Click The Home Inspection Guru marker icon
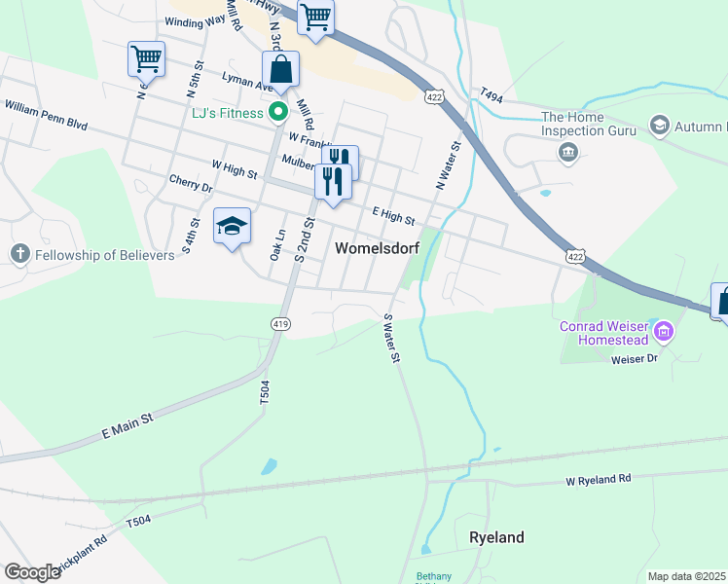Screen dimensions: 728x584 [568, 152]
